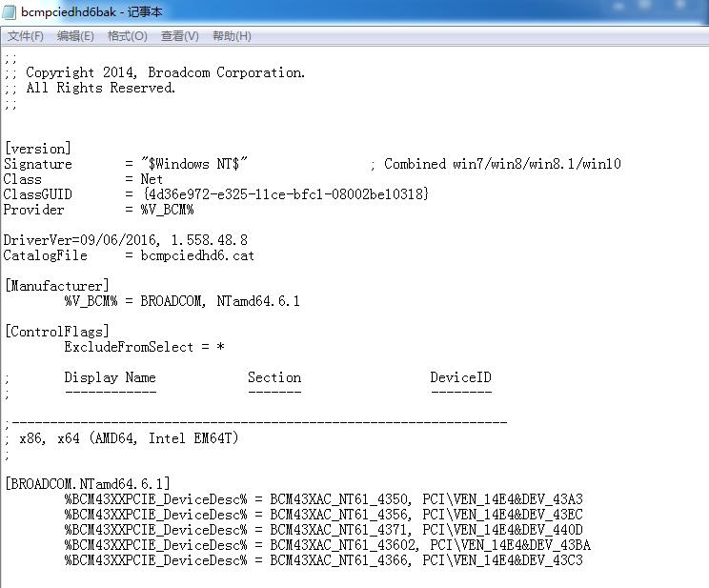Place cursor on BCM43XAC_NT61_4350 line
709x588 pixels.
point(323,499)
